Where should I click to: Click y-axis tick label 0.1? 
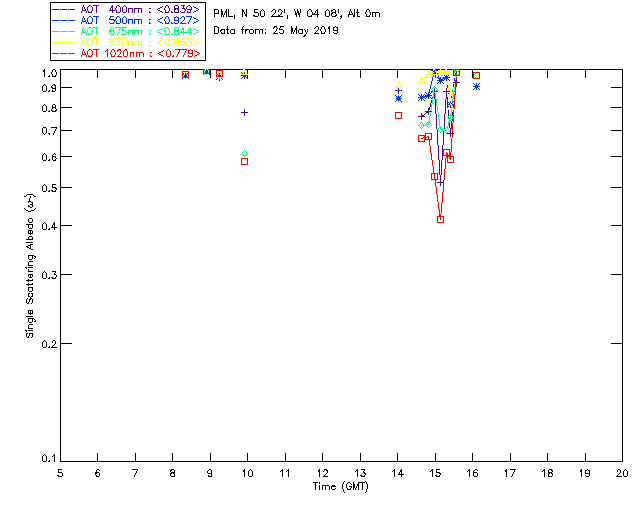click(x=49, y=459)
